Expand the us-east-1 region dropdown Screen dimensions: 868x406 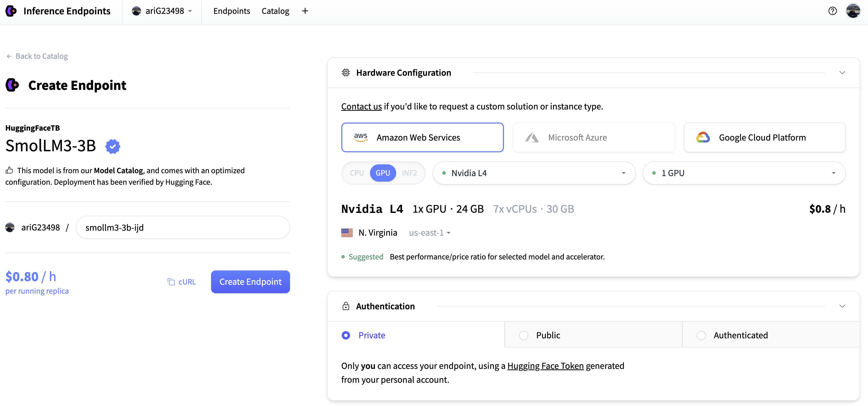click(x=430, y=233)
